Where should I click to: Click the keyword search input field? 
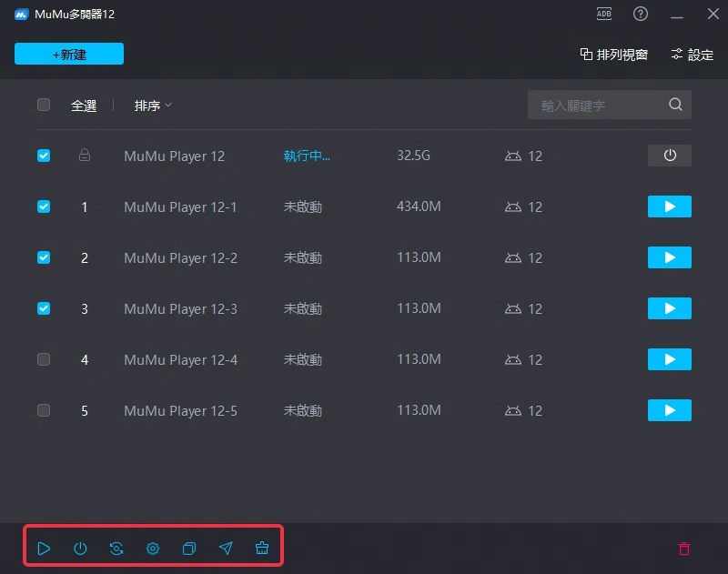click(x=601, y=105)
